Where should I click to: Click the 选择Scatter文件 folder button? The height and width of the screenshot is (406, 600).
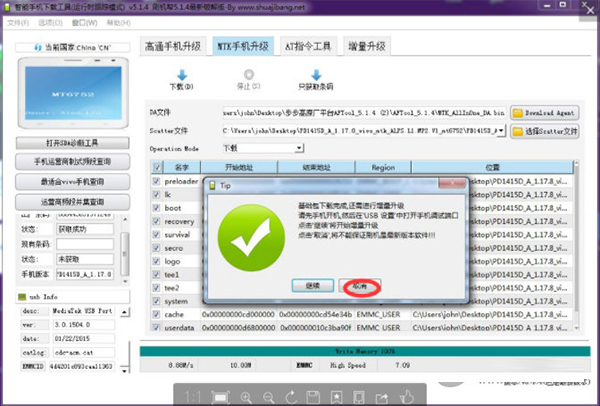[544, 131]
